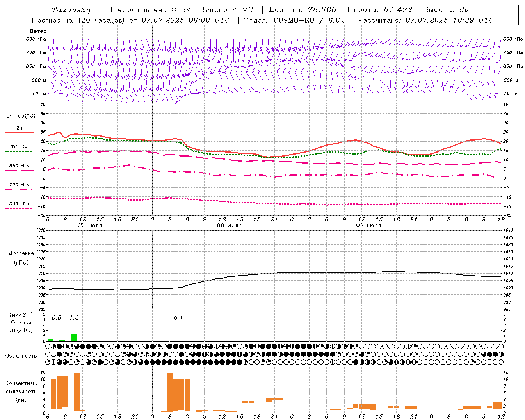Click the tallest green precipitation bar
This screenshot has height=420, width=525.
74,338
